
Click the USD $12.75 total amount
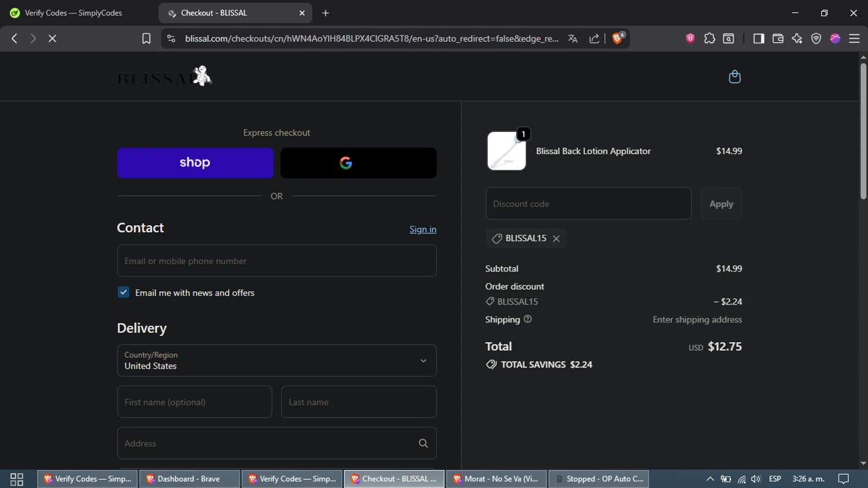[715, 347]
